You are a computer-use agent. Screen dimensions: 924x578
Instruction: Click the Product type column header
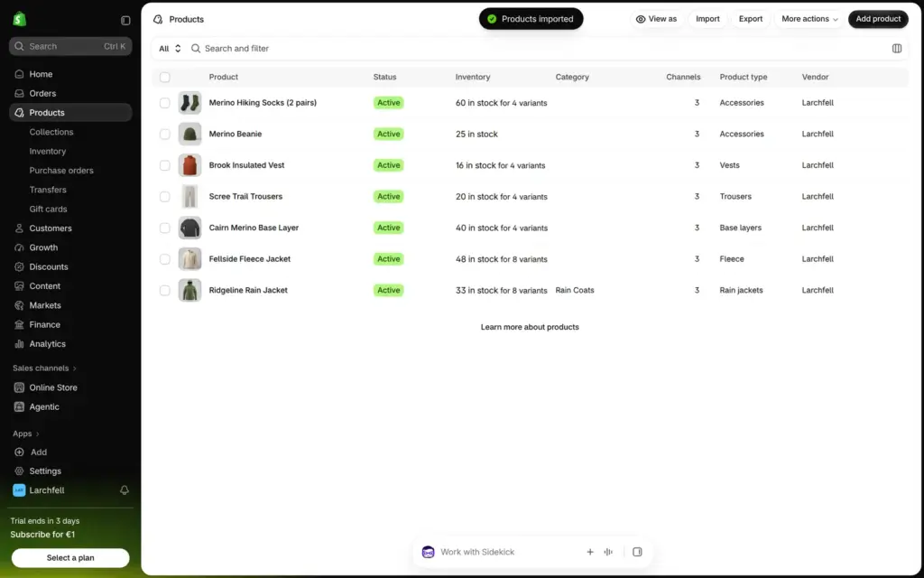(744, 78)
